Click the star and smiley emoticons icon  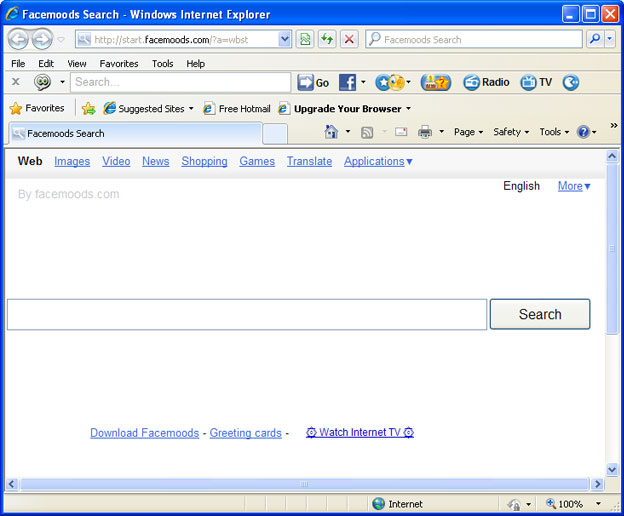[x=389, y=82]
